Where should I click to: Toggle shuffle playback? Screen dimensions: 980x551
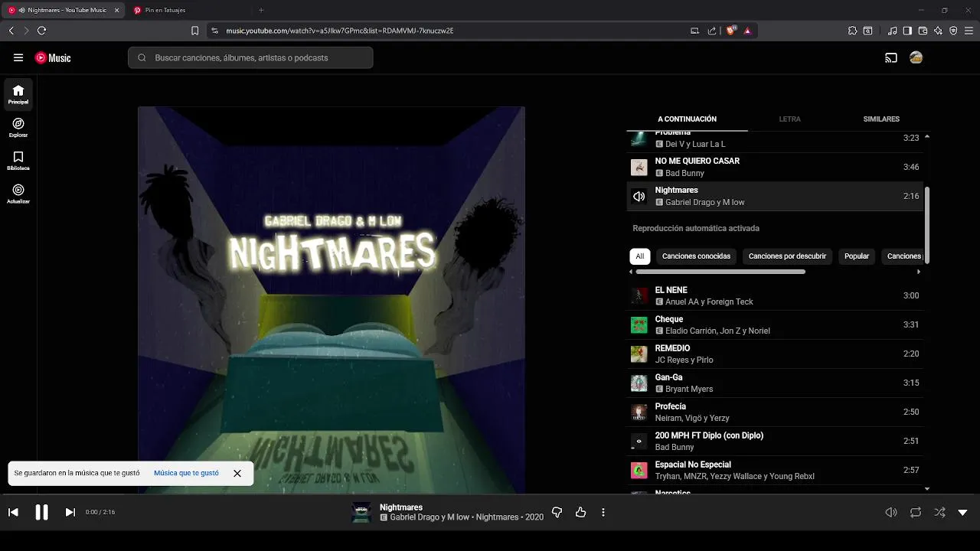click(939, 512)
